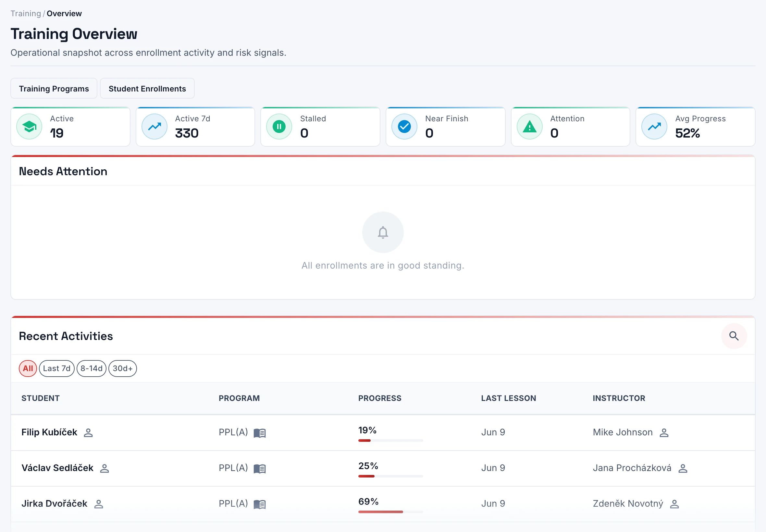Click the person icon beside Jana Procházková

click(683, 468)
